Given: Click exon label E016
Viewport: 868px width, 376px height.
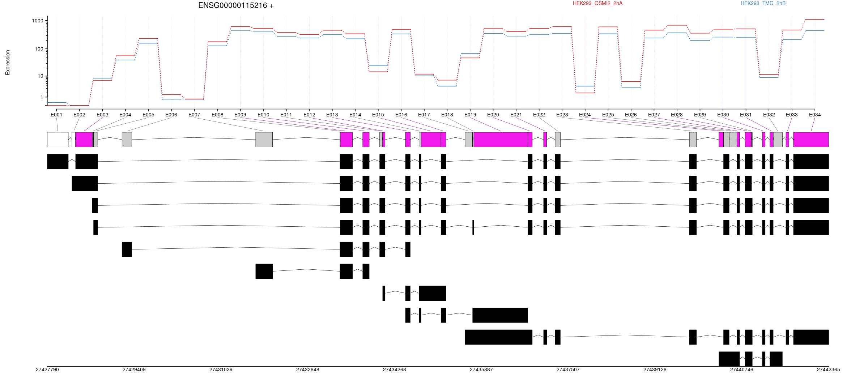Looking at the screenshot, I should [401, 115].
